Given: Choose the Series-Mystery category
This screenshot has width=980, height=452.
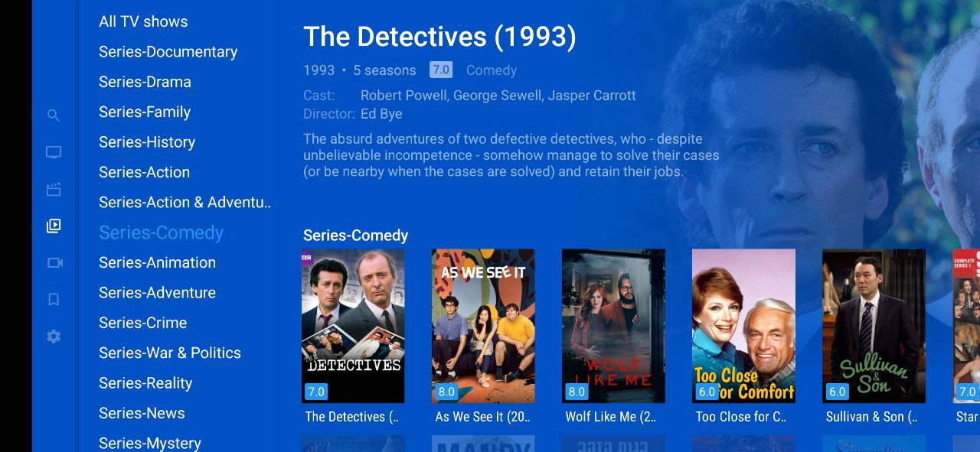Looking at the screenshot, I should (150, 443).
